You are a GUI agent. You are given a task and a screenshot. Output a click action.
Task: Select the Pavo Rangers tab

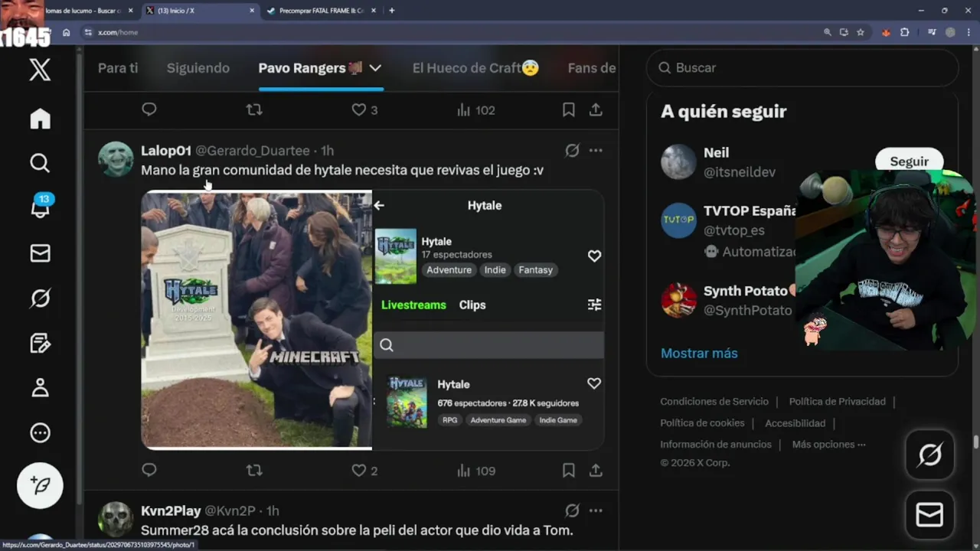[310, 68]
